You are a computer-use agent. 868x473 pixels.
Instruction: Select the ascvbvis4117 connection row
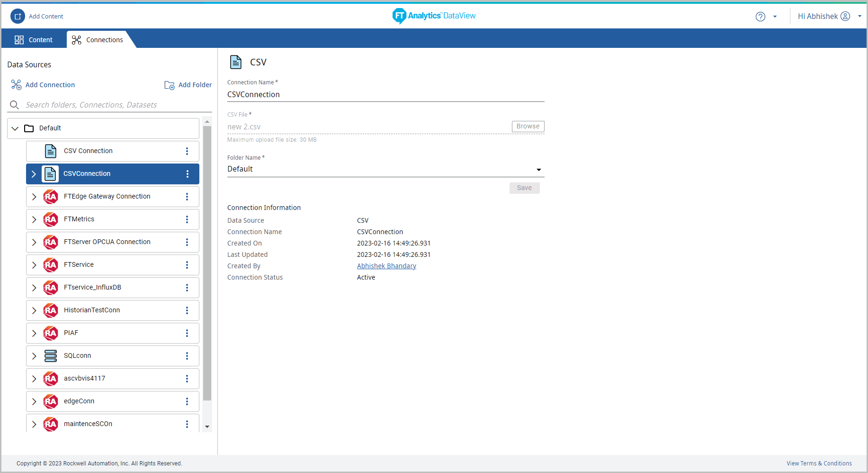pos(113,379)
